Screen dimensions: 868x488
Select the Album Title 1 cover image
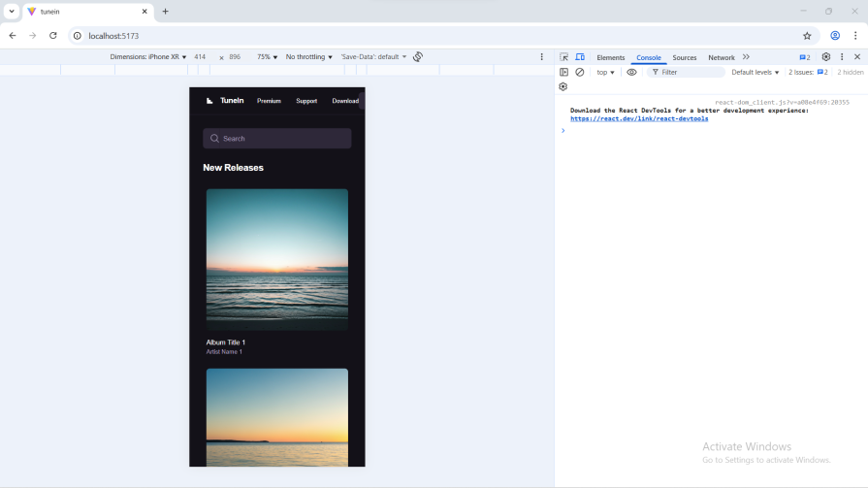[x=277, y=259]
